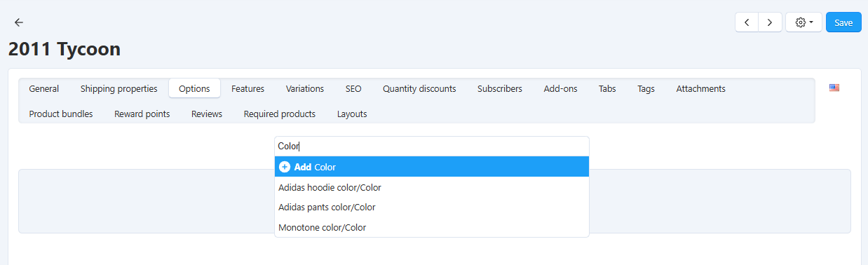The width and height of the screenshot is (868, 265).
Task: Select Adidas hoodie color/Color option
Action: click(x=432, y=187)
